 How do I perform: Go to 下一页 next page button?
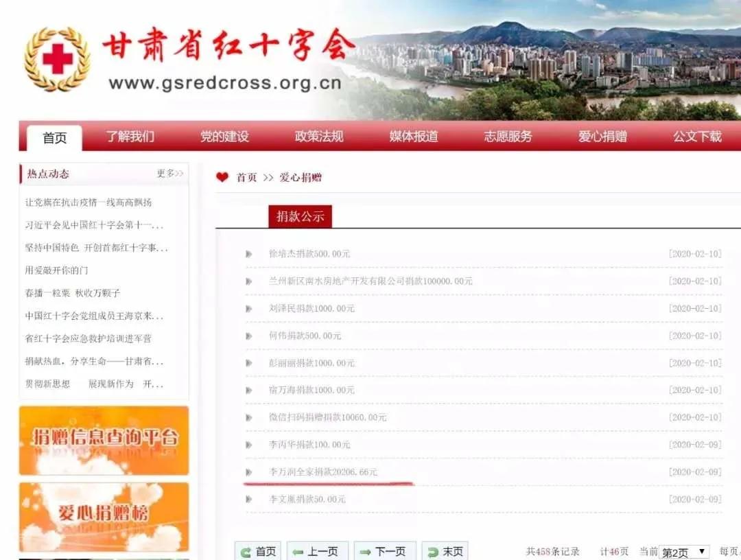pos(383,551)
